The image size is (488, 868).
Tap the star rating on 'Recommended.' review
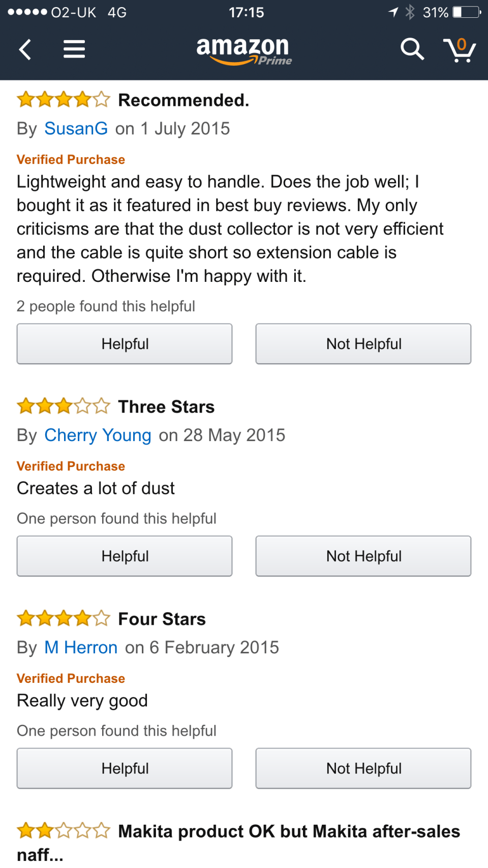[63, 100]
